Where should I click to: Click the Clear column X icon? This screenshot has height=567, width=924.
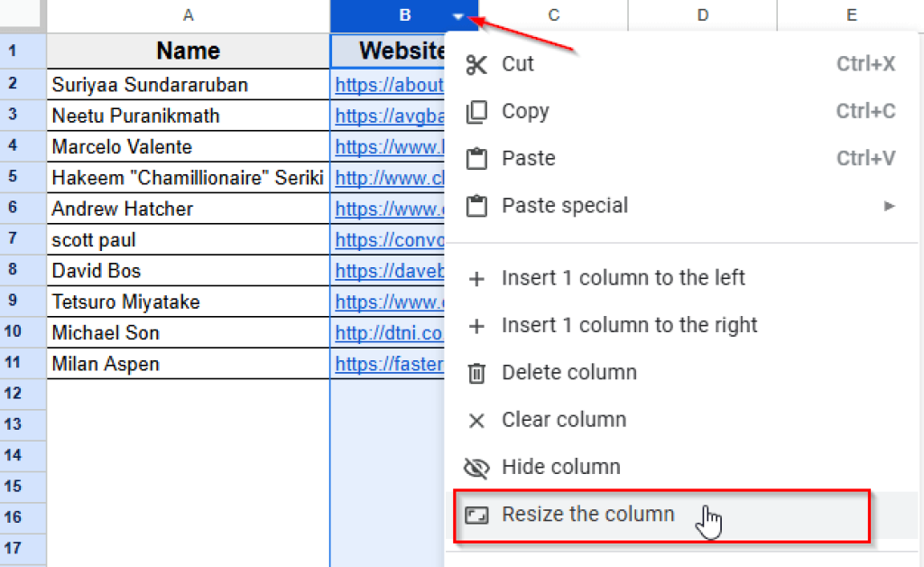click(476, 419)
